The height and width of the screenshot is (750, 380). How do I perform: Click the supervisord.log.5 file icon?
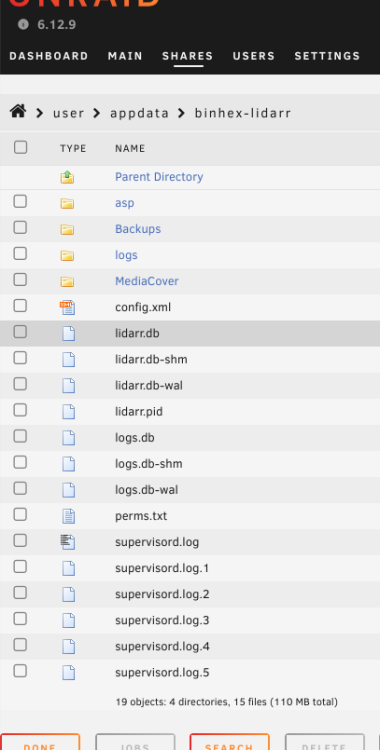tap(68, 673)
